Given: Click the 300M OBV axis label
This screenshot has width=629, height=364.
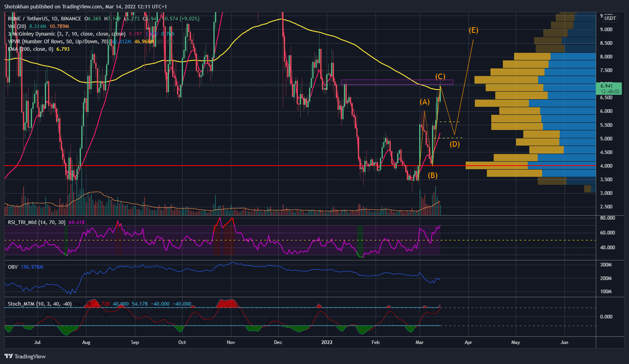Looking at the screenshot, I should 606,265.
